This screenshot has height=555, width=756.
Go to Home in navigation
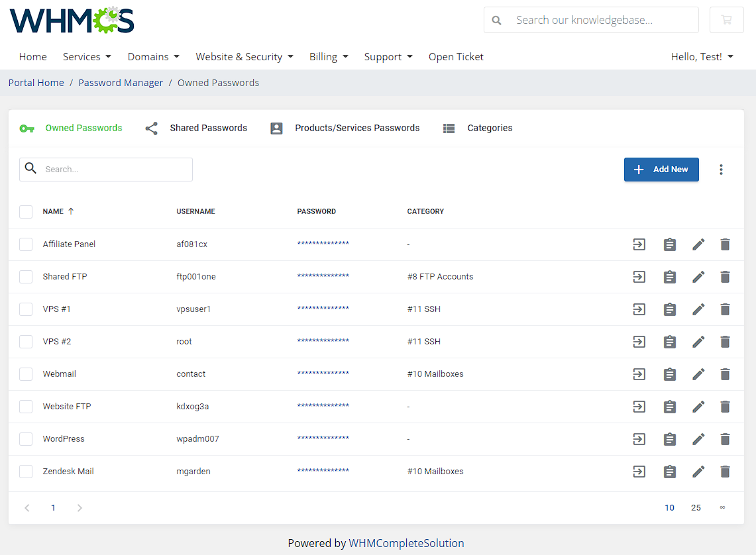click(32, 57)
